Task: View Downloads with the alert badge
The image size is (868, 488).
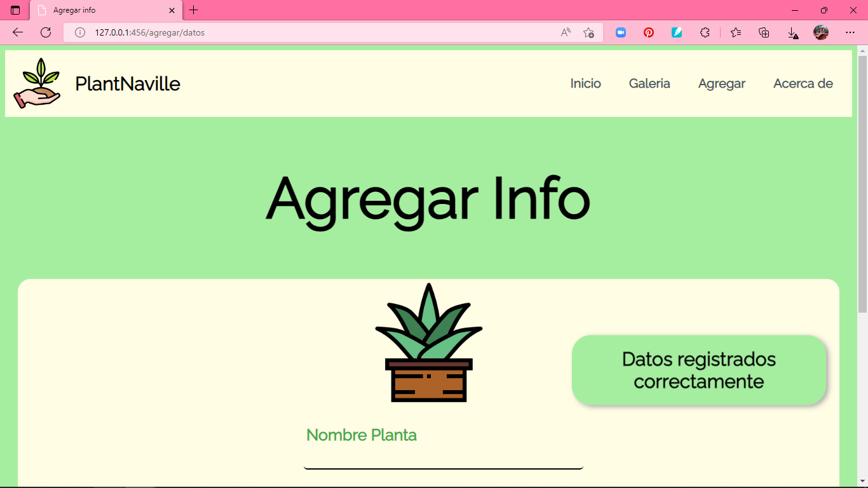Action: point(792,32)
